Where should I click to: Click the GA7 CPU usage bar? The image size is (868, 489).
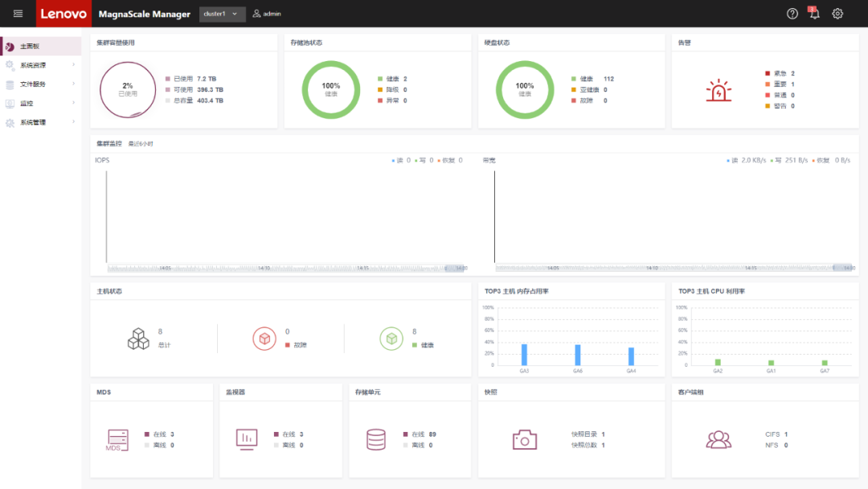point(825,364)
